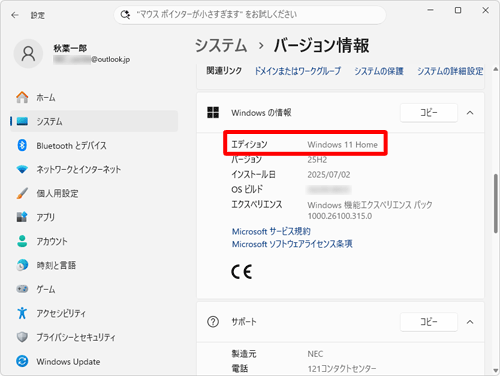Open プライバシーとセキュリティ shield icon

pyautogui.click(x=22, y=337)
